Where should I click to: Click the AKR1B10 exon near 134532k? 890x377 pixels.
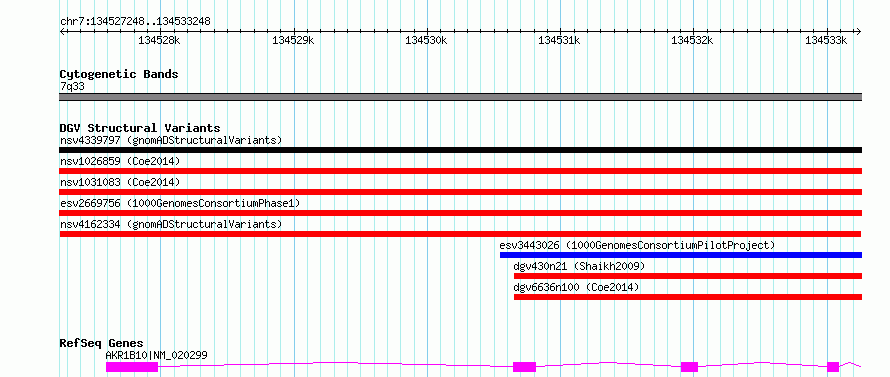coord(689,367)
